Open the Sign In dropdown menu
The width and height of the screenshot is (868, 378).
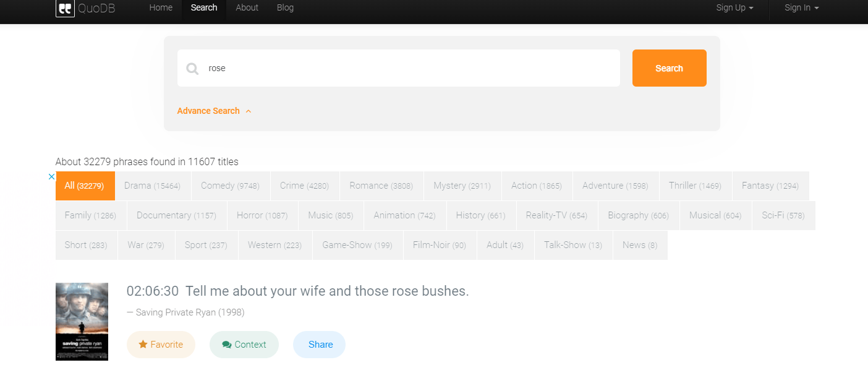pos(801,8)
